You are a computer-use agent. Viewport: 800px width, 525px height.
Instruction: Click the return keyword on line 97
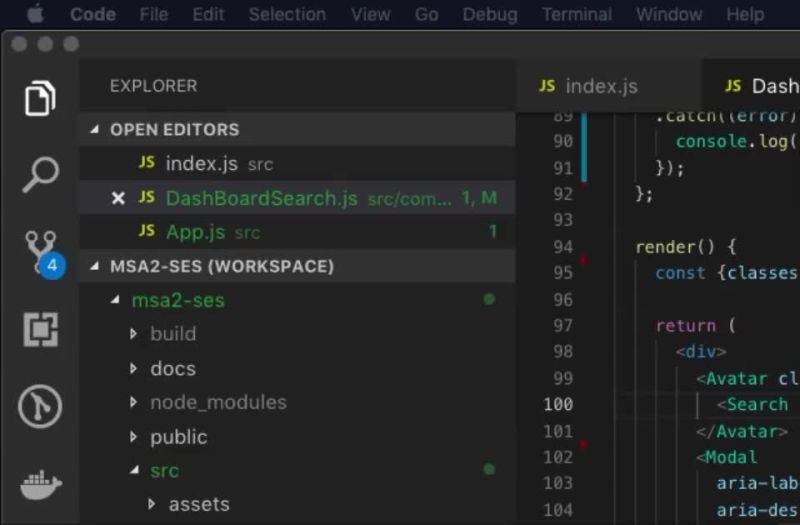click(686, 326)
